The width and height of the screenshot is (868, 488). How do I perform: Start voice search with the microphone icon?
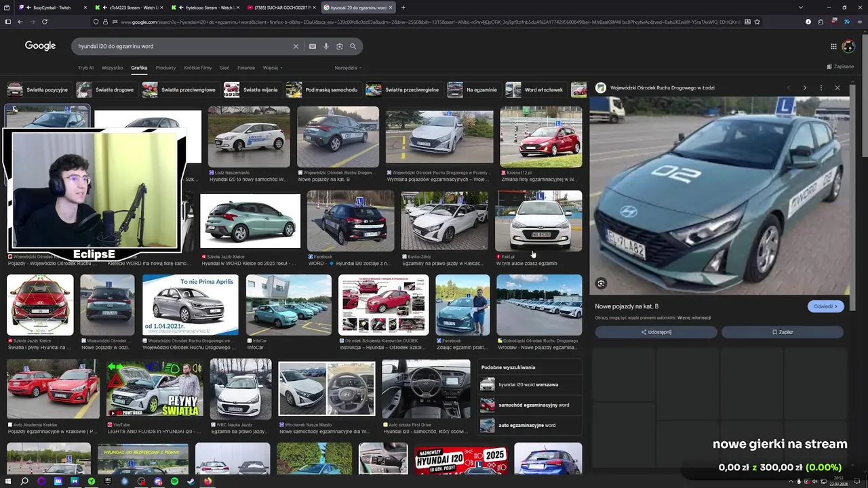click(326, 46)
